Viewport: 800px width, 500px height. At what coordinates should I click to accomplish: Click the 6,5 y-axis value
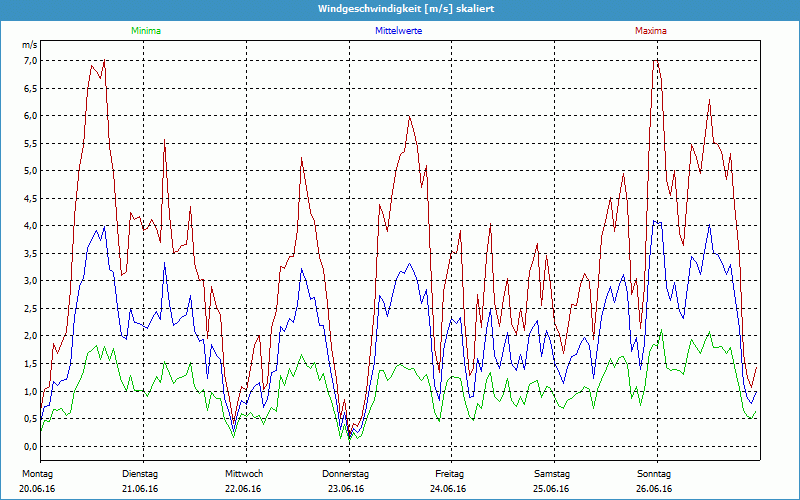pyautogui.click(x=31, y=88)
